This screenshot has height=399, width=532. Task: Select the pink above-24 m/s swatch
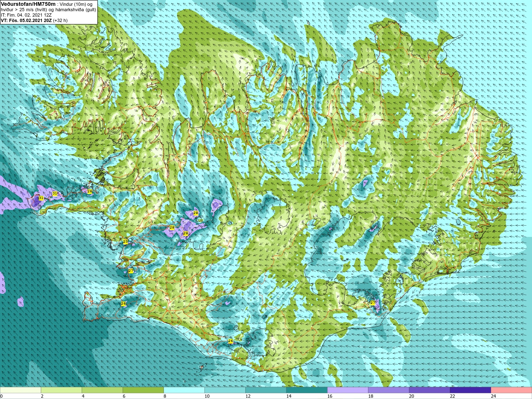pos(511,390)
